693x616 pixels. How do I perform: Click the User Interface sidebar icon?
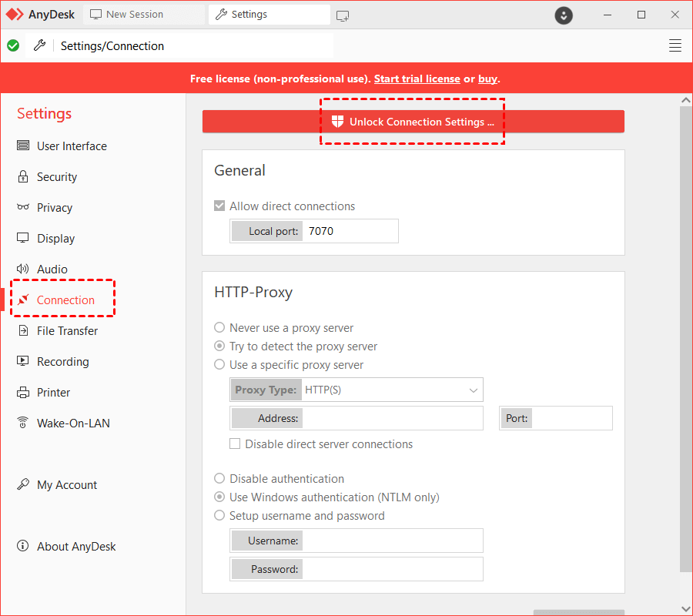23,146
